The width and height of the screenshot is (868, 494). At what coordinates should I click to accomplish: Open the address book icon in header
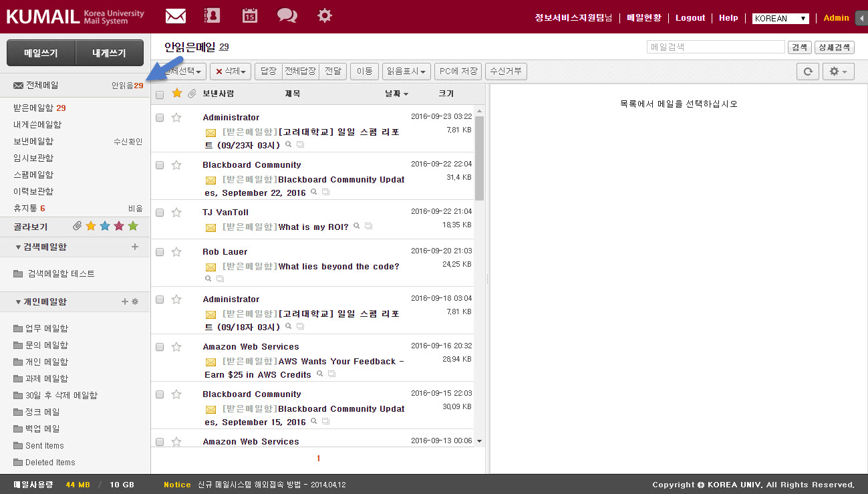point(212,15)
